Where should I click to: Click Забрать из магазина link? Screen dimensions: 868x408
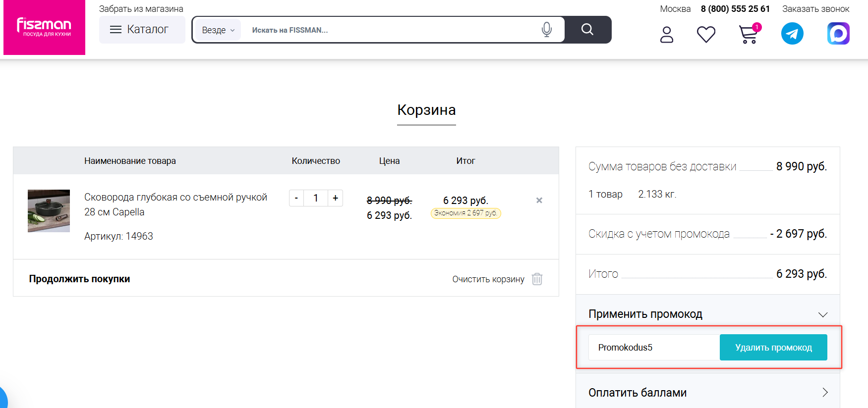141,9
